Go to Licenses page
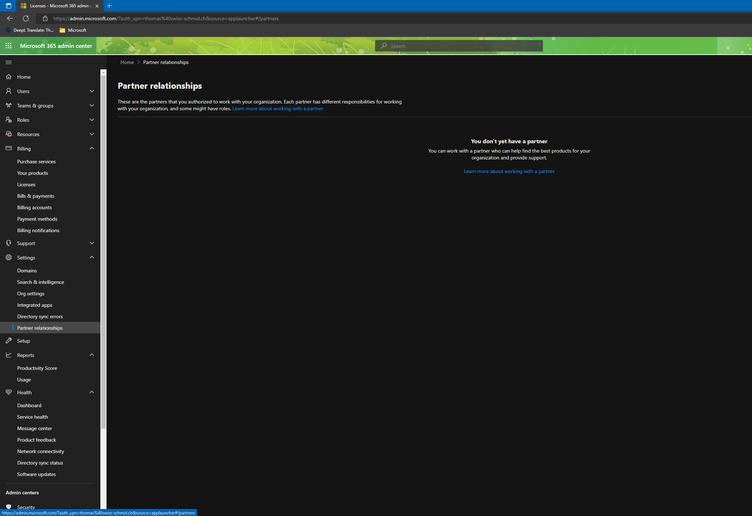The height and width of the screenshot is (516, 752). point(26,185)
